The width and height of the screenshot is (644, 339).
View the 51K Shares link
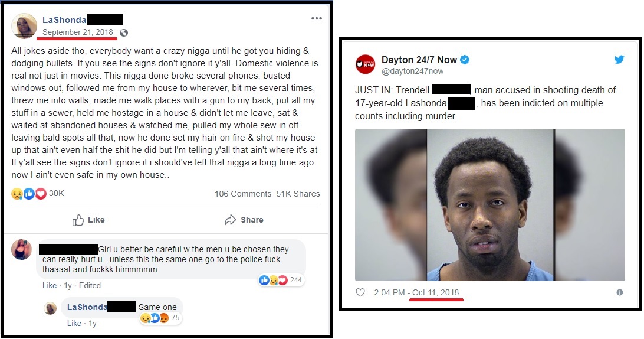click(298, 194)
